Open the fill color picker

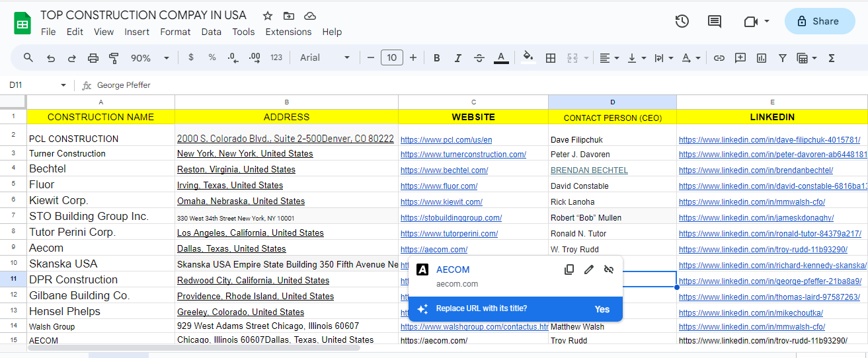pyautogui.click(x=528, y=58)
